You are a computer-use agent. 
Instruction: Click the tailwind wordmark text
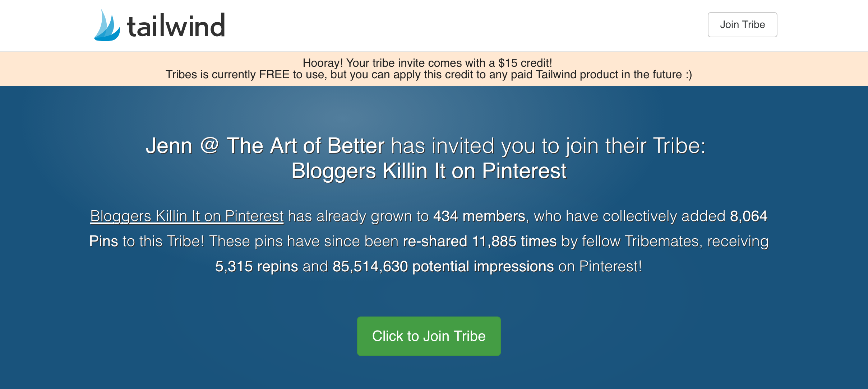(176, 26)
